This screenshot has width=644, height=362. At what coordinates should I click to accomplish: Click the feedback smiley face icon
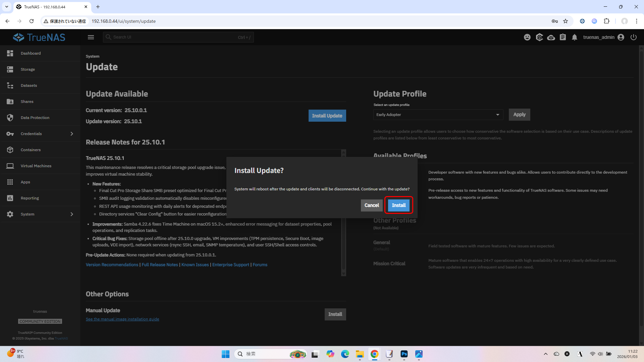click(527, 37)
